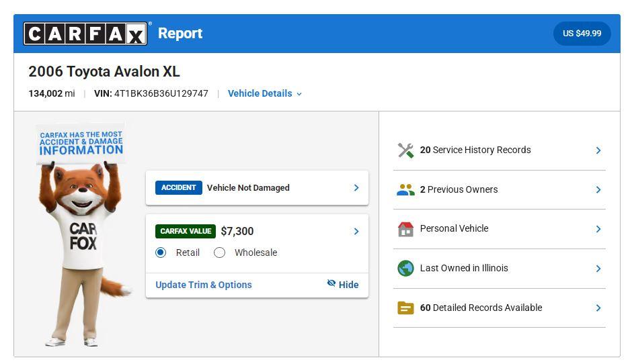Click the 'Report' header title
Screen dimensions: 630x364
pyautogui.click(x=180, y=34)
